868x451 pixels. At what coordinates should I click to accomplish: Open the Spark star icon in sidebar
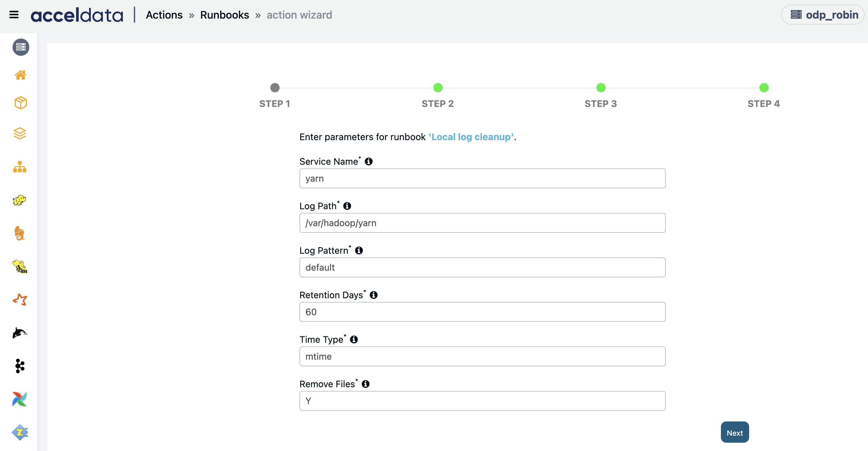pos(20,299)
